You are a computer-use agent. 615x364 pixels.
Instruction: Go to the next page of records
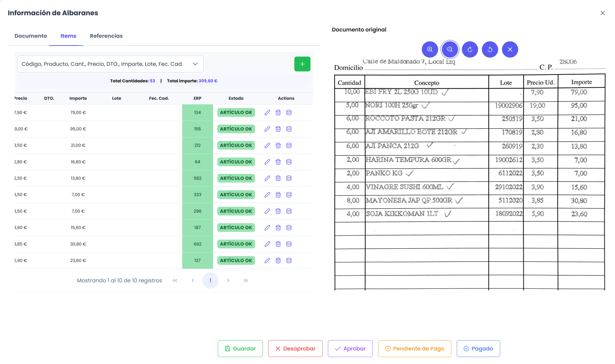point(228,280)
